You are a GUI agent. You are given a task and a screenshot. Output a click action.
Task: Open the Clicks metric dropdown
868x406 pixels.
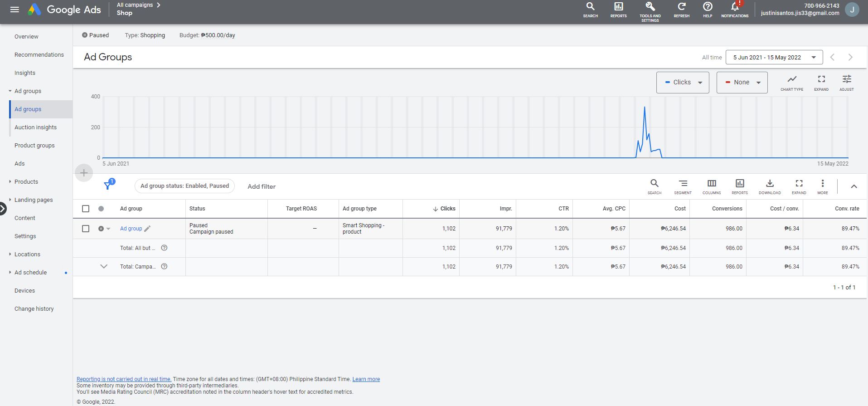pos(683,82)
